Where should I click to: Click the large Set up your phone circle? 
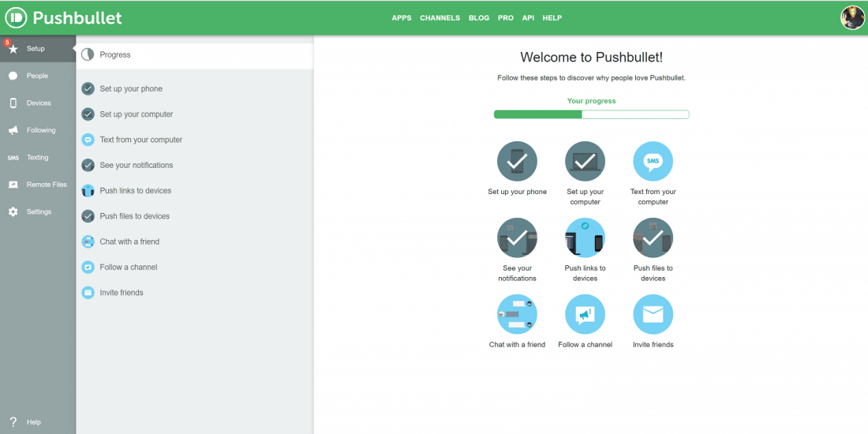tap(517, 161)
